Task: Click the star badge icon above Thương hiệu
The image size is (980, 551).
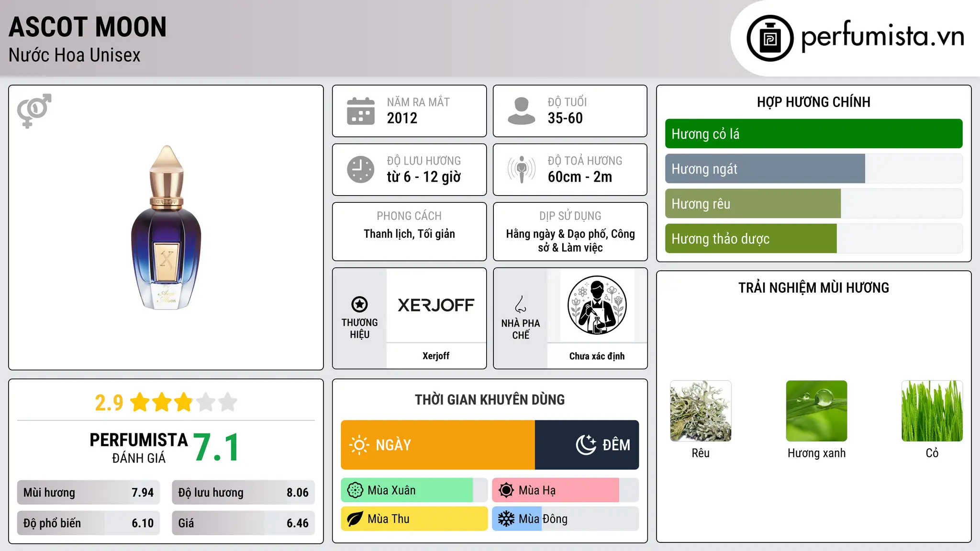Action: coord(359,304)
